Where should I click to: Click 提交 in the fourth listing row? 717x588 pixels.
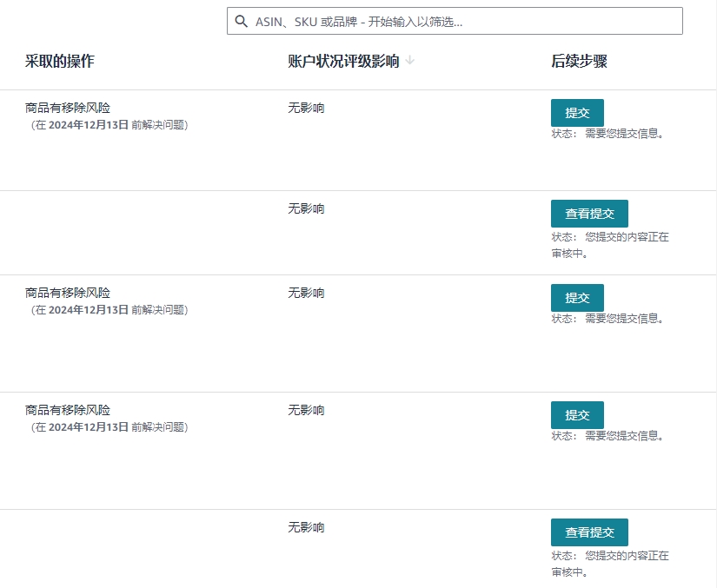point(577,415)
